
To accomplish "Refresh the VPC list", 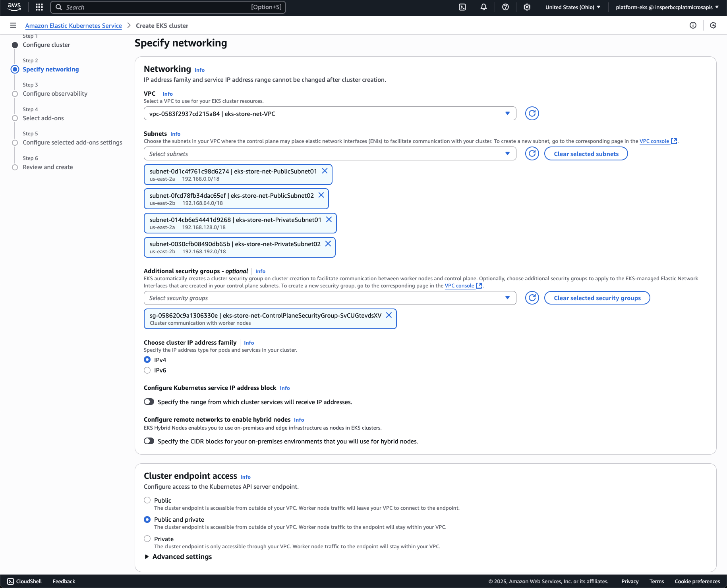I will 532,114.
